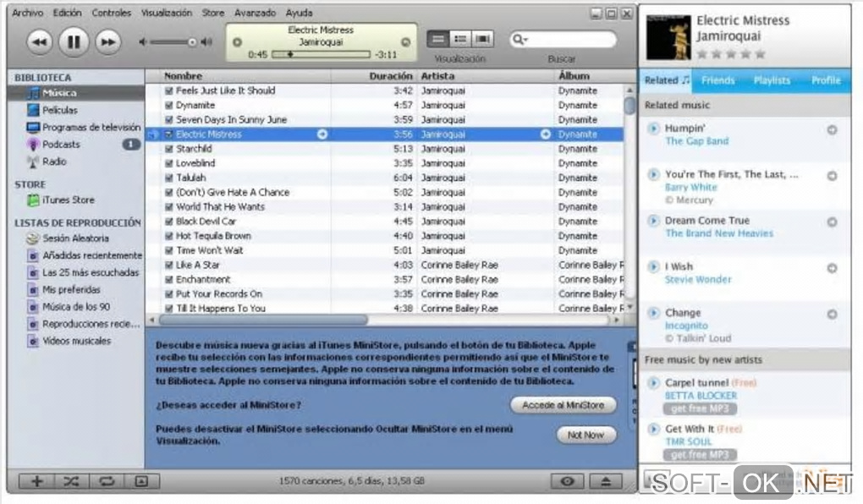Play Dream Come True preview
The width and height of the screenshot is (863, 504).
pyautogui.click(x=653, y=221)
